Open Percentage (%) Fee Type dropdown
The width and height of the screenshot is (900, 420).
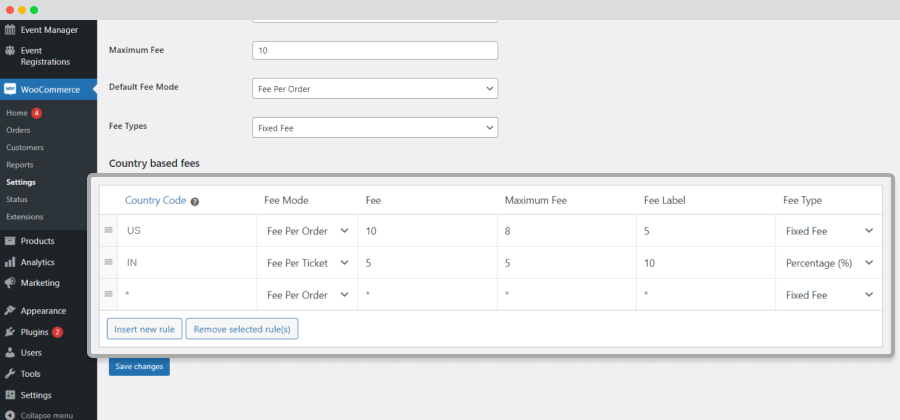pos(829,263)
